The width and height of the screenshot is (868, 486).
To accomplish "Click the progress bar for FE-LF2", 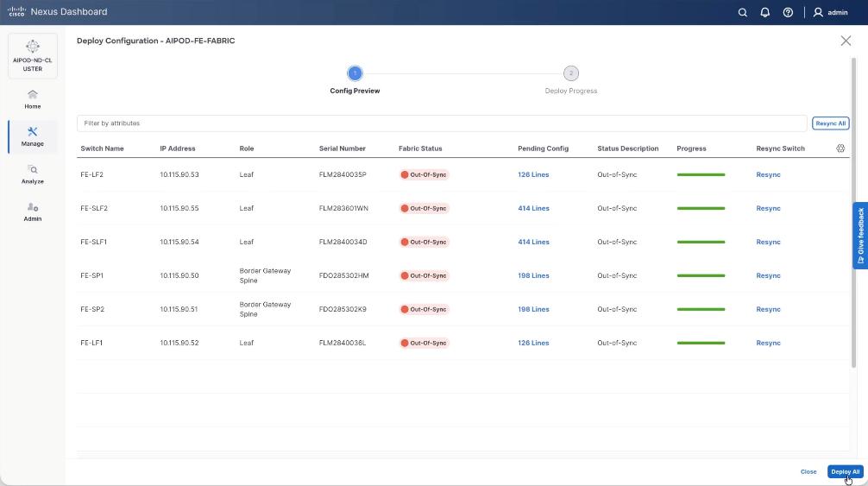I will [x=701, y=175].
